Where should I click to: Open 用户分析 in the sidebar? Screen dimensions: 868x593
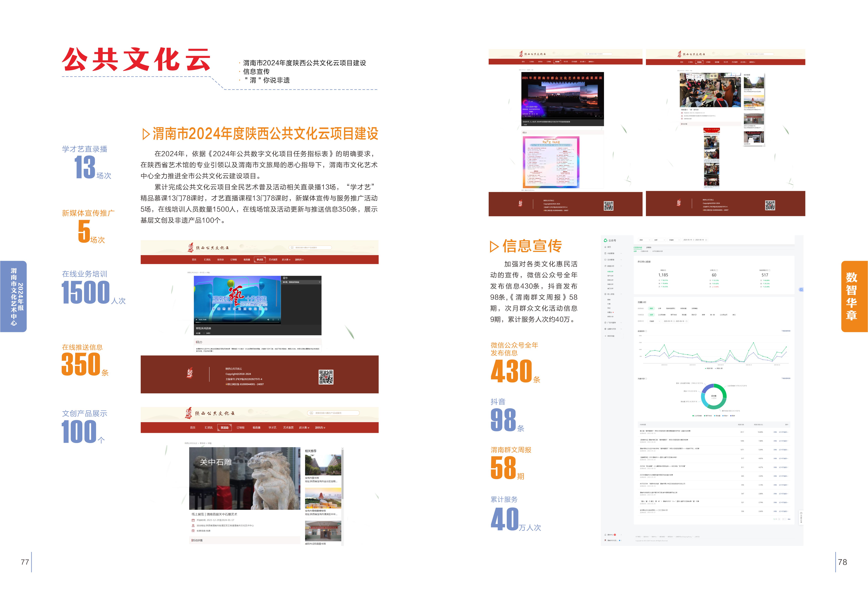pyautogui.click(x=610, y=276)
